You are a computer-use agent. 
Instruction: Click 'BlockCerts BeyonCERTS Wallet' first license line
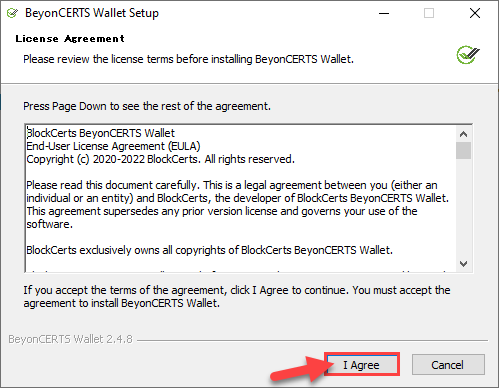(100, 133)
